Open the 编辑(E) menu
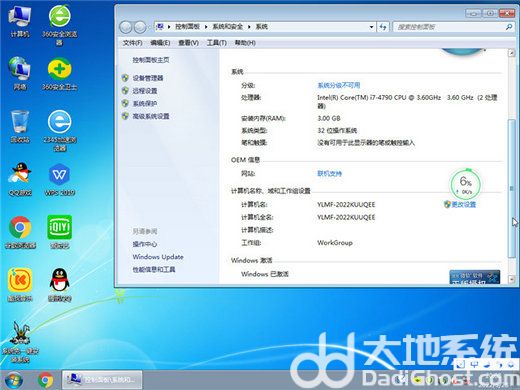This screenshot has height=390, width=520. [x=160, y=43]
